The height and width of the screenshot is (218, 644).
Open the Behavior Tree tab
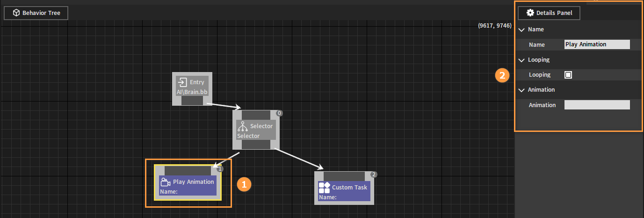36,13
